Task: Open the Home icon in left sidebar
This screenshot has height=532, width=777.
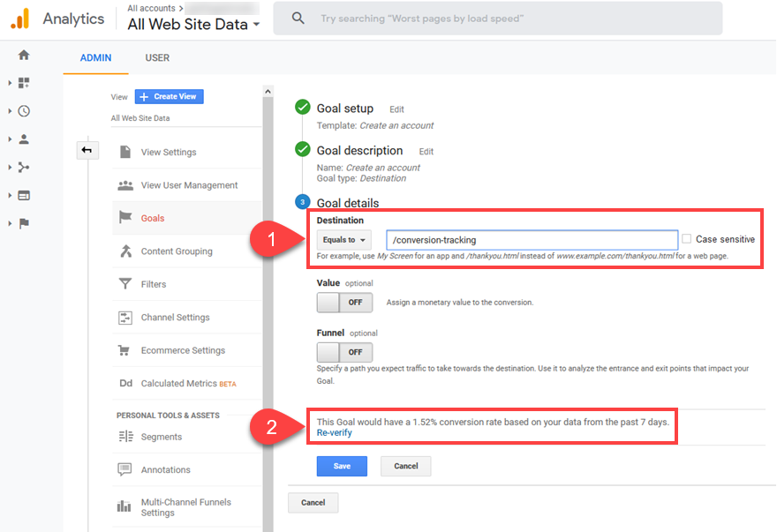Action: click(24, 55)
